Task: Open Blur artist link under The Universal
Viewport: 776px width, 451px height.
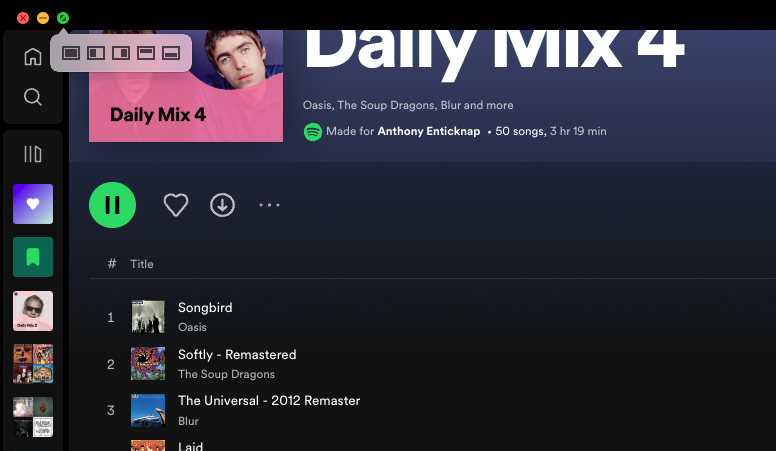Action: (188, 421)
